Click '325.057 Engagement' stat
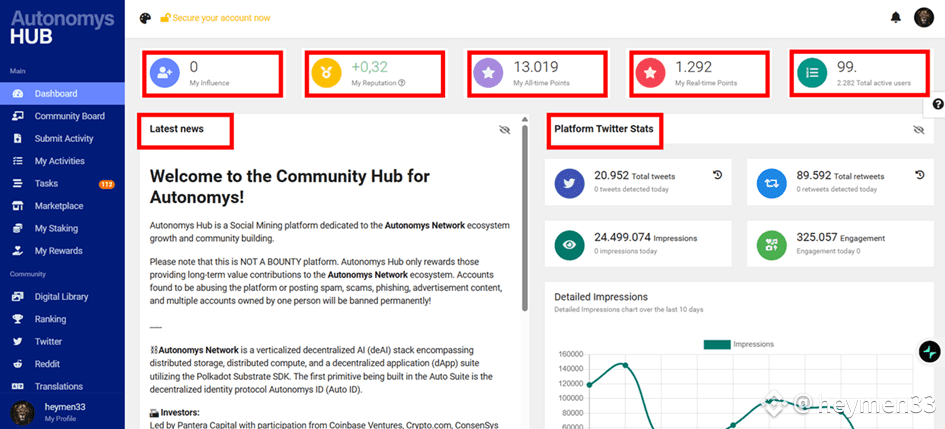The height and width of the screenshot is (429, 945). [840, 238]
